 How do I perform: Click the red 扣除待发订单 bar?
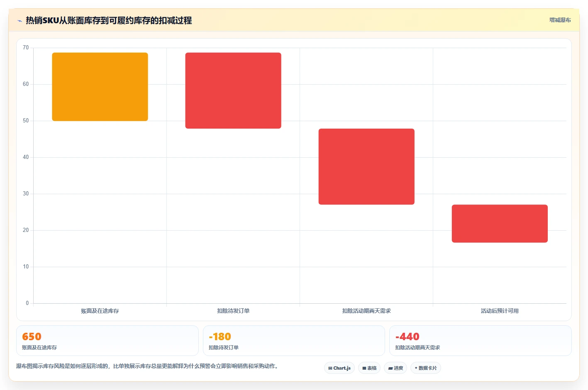coord(233,90)
